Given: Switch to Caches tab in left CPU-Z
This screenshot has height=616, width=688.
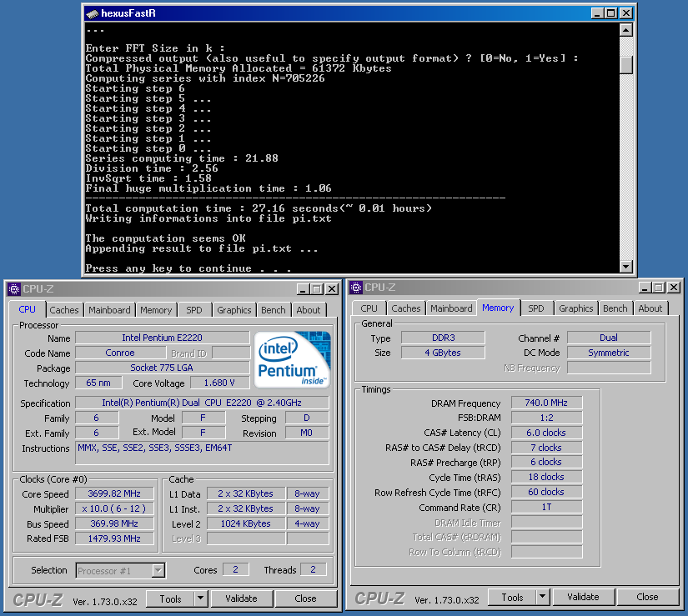Looking at the screenshot, I should point(64,310).
